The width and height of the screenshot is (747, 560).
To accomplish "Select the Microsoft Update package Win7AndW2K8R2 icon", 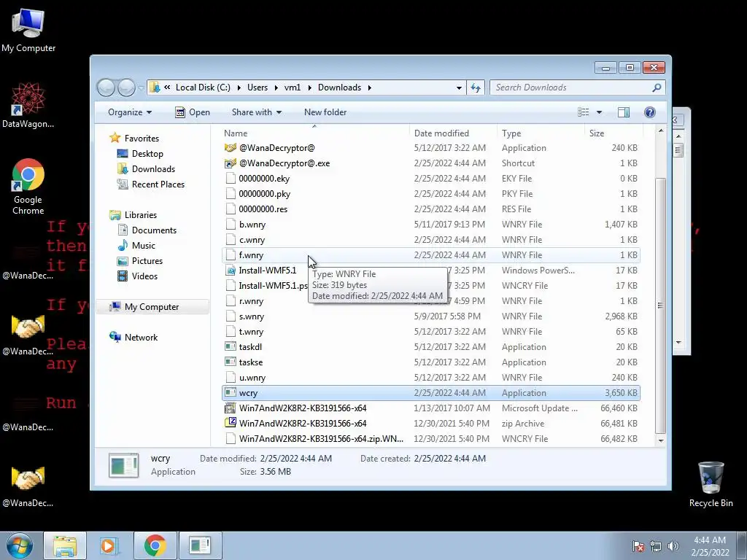I will (x=231, y=408).
